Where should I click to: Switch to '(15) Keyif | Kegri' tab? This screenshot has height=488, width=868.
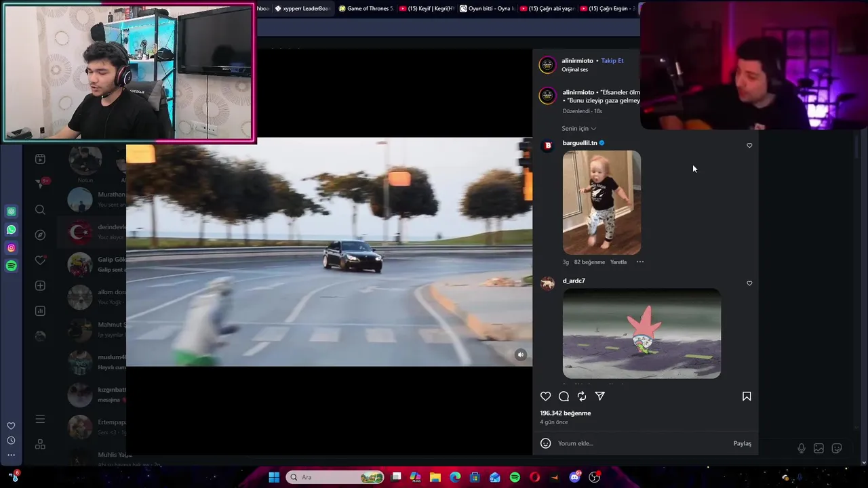click(427, 9)
